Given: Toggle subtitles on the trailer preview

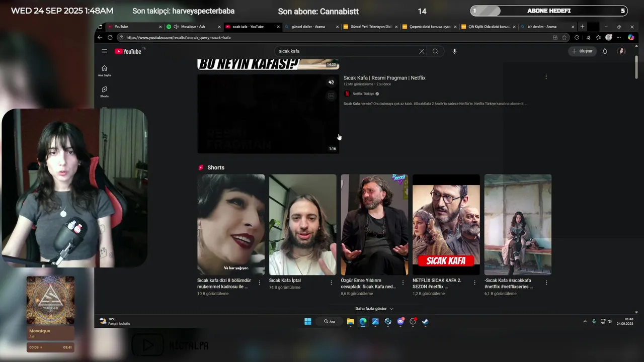Looking at the screenshot, I should [331, 96].
